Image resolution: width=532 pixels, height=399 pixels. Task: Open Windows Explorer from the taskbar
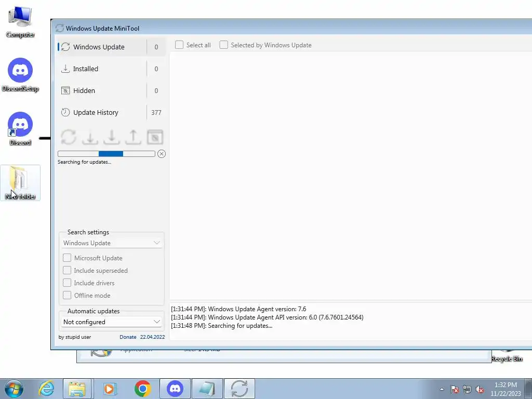coord(77,389)
